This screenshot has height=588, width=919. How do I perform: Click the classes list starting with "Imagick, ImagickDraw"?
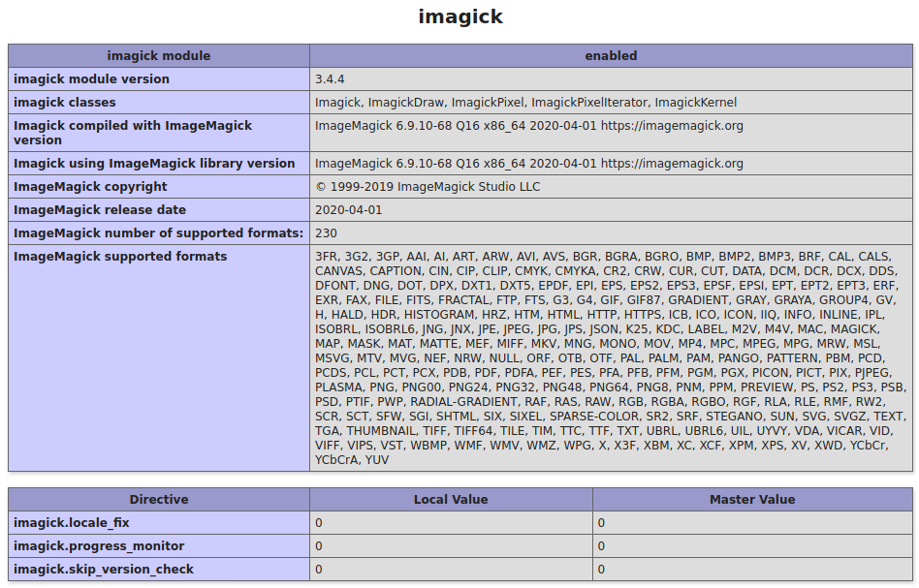click(525, 103)
